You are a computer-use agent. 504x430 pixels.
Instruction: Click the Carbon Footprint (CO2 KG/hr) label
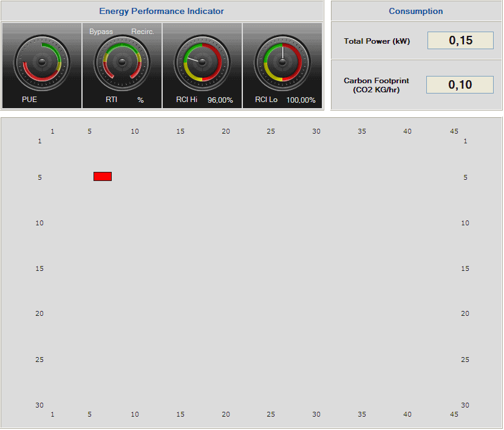(x=376, y=85)
